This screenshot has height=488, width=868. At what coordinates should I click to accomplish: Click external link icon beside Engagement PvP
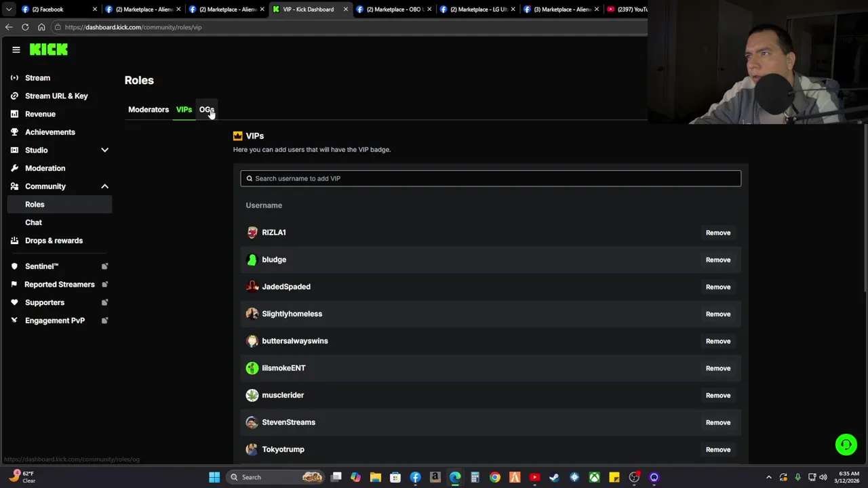pyautogui.click(x=104, y=321)
